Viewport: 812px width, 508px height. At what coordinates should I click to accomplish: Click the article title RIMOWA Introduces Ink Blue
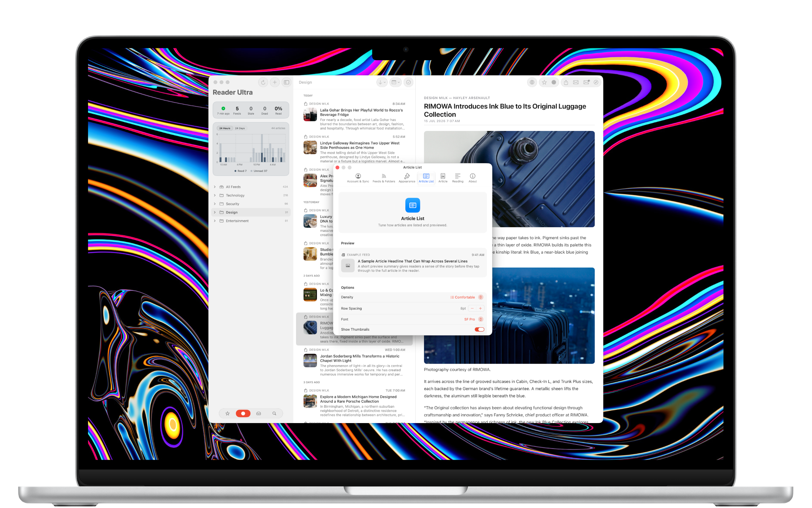point(505,110)
